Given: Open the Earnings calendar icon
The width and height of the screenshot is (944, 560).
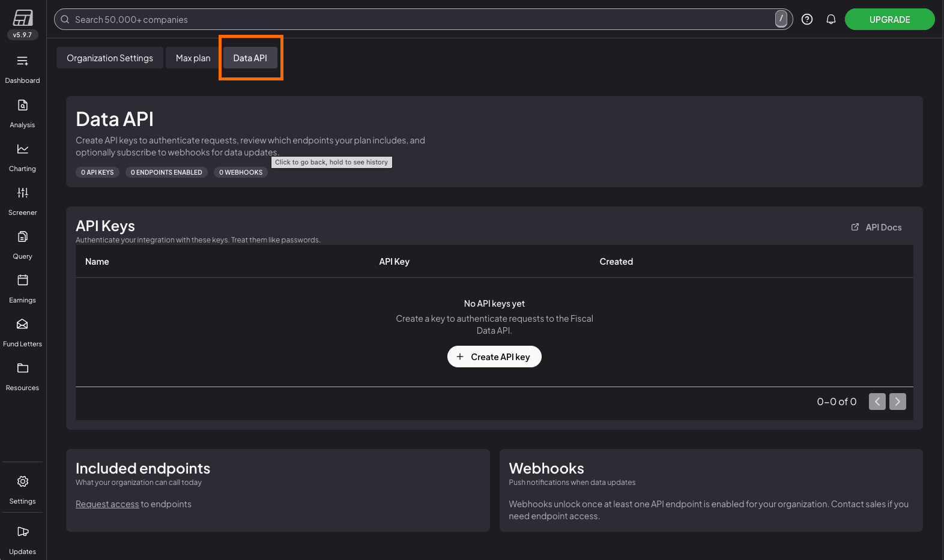Looking at the screenshot, I should tap(22, 281).
